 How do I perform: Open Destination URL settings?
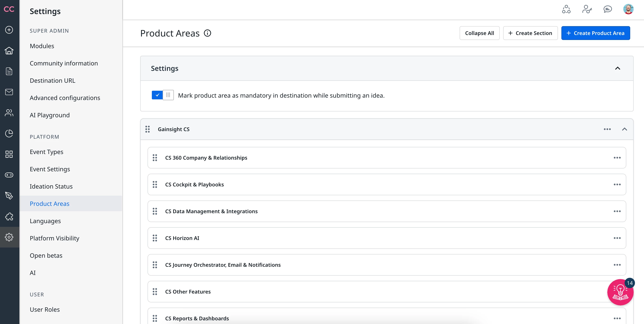tap(52, 81)
